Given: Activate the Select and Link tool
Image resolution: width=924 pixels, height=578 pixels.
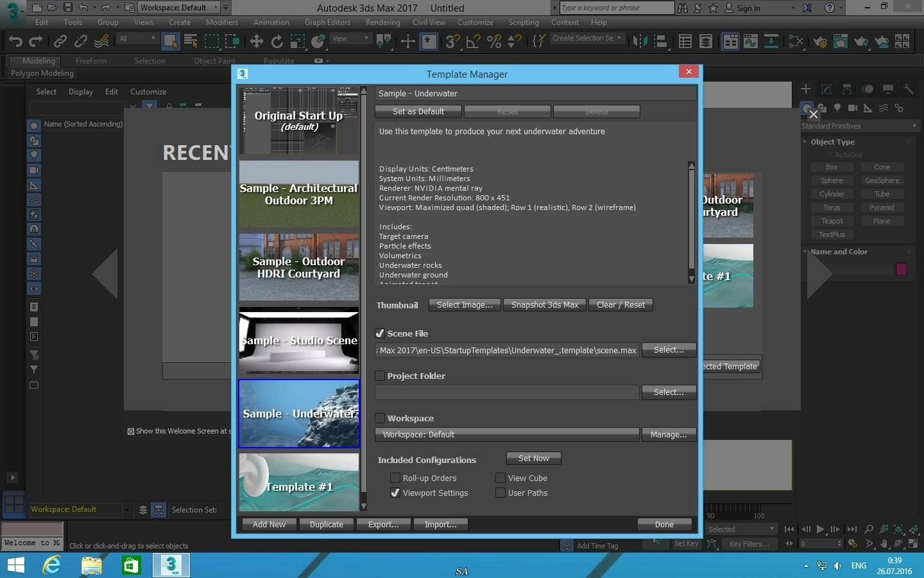Looking at the screenshot, I should [60, 42].
